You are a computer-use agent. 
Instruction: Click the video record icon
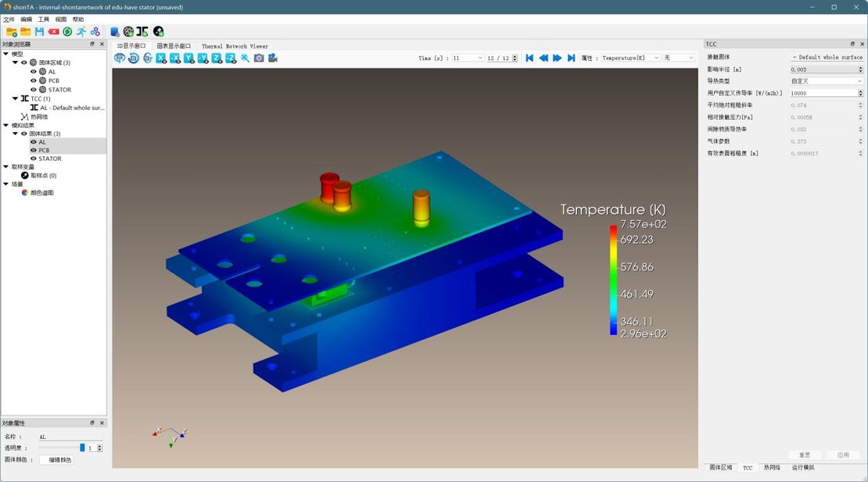[273, 58]
